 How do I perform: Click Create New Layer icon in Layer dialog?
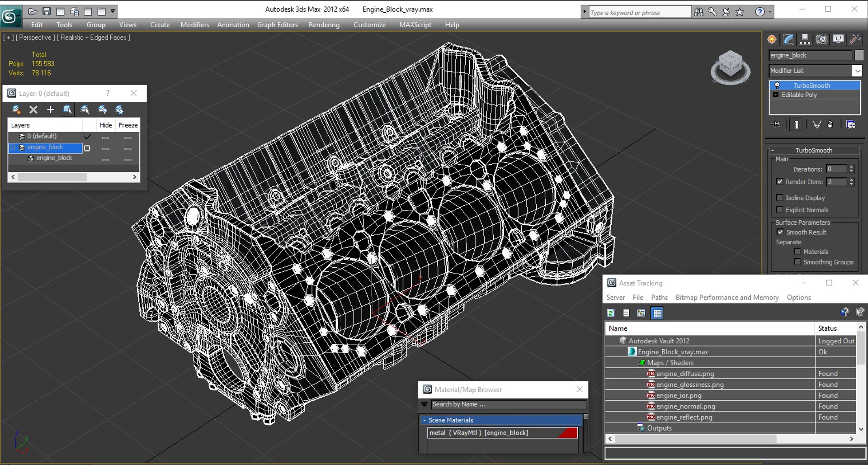(x=16, y=109)
